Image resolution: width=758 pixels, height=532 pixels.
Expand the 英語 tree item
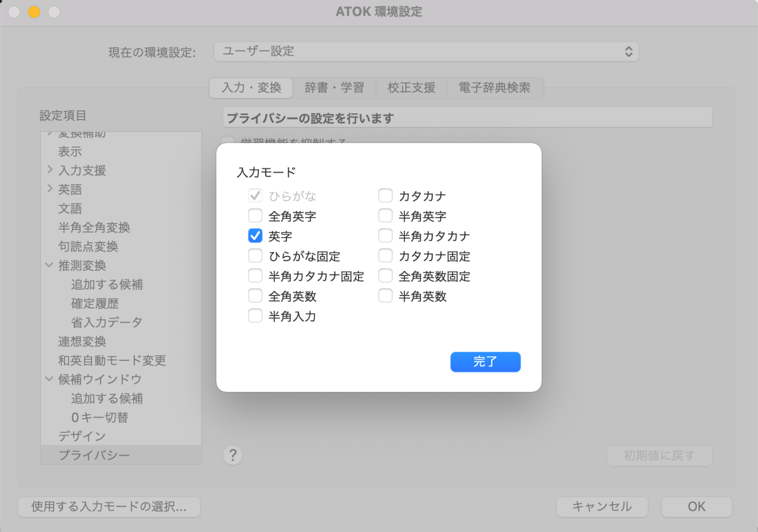click(x=50, y=189)
